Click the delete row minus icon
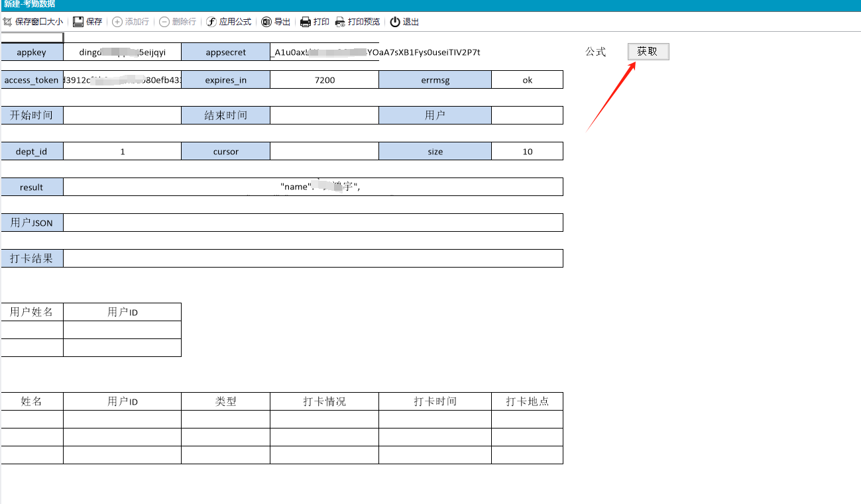 coord(164,22)
